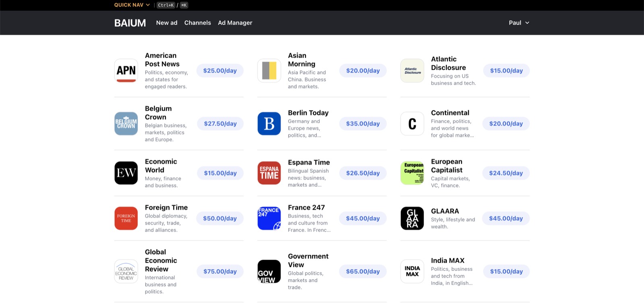Click European Capitalist $24.50/day button

click(506, 173)
